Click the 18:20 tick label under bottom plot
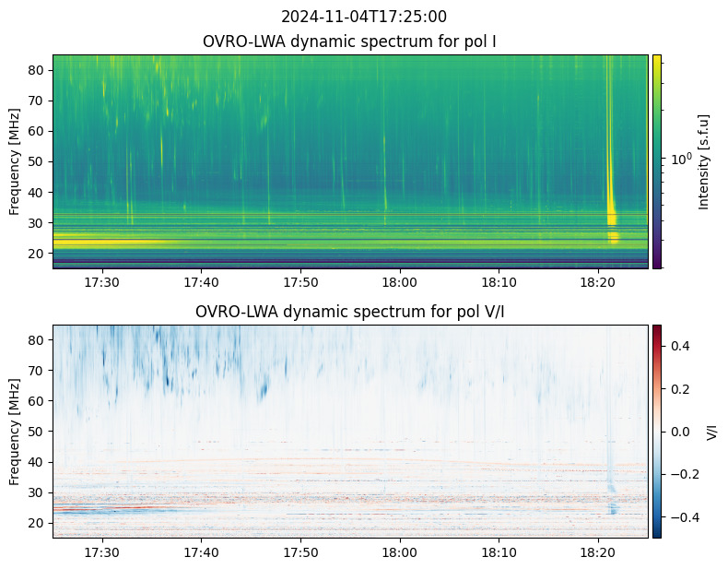The width and height of the screenshot is (728, 569). click(598, 552)
